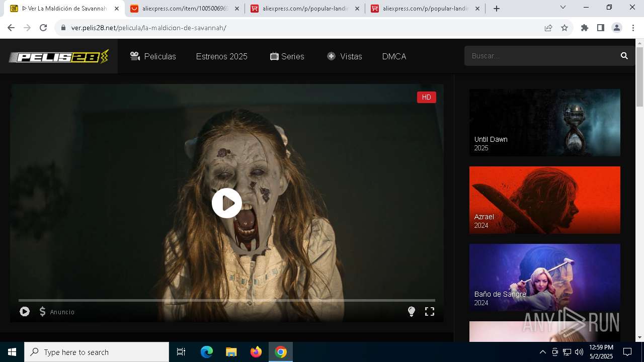Switch to the first aliexpress item tab
Image resolution: width=644 pixels, height=362 pixels.
tap(185, 9)
